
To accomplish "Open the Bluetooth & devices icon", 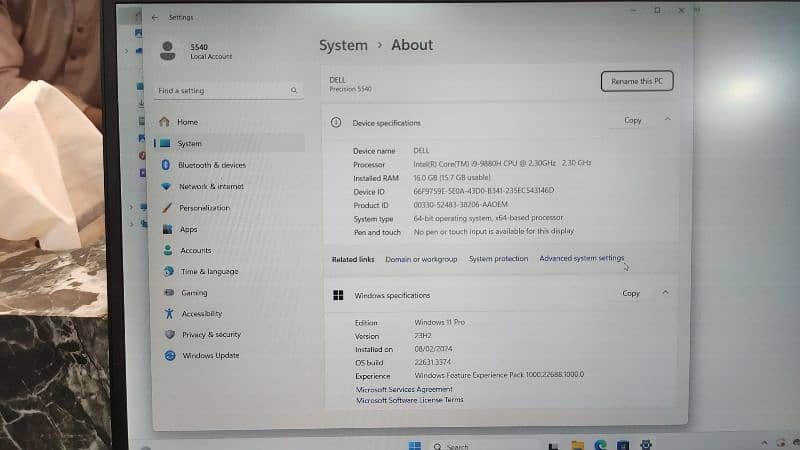I will click(x=166, y=165).
